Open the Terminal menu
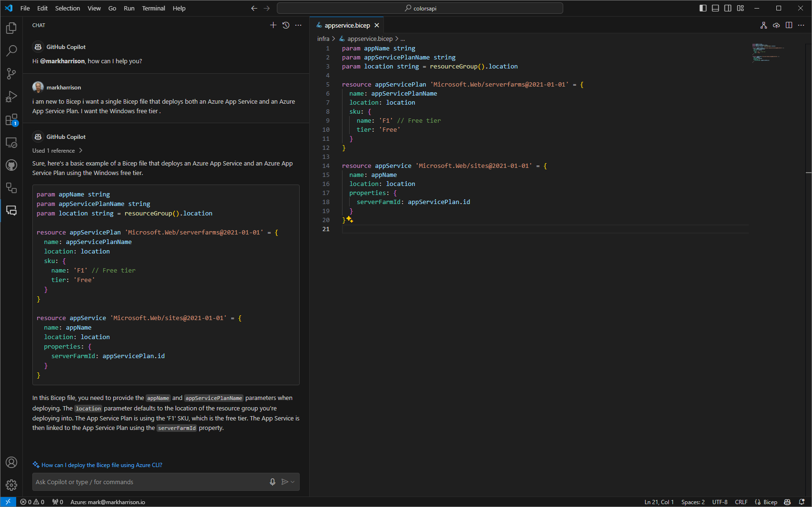 click(153, 8)
